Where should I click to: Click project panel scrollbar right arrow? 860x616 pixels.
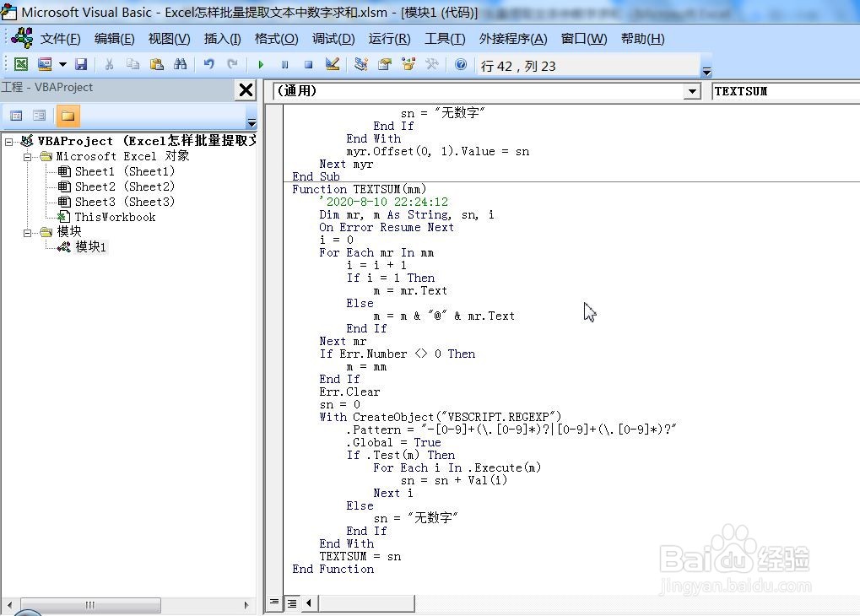point(246,605)
